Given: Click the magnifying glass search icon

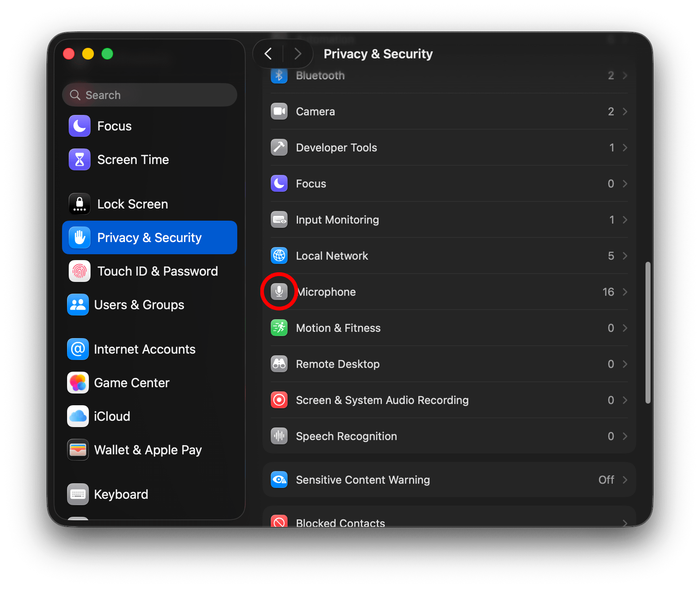Looking at the screenshot, I should click(x=75, y=95).
